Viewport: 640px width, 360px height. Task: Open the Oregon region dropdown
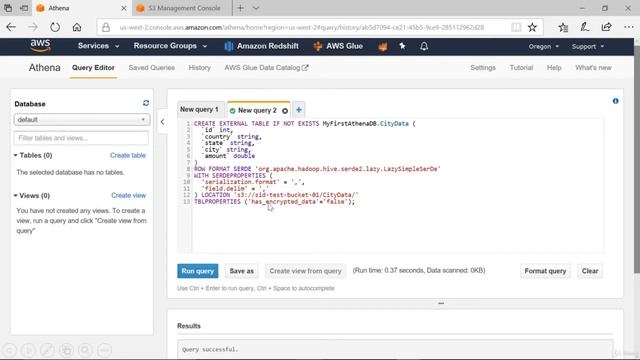point(544,47)
